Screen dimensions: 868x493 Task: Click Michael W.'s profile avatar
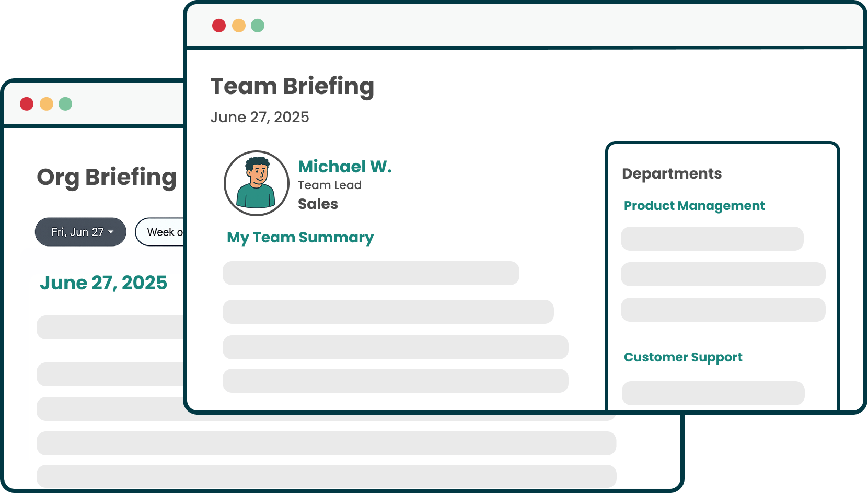pos(257,183)
